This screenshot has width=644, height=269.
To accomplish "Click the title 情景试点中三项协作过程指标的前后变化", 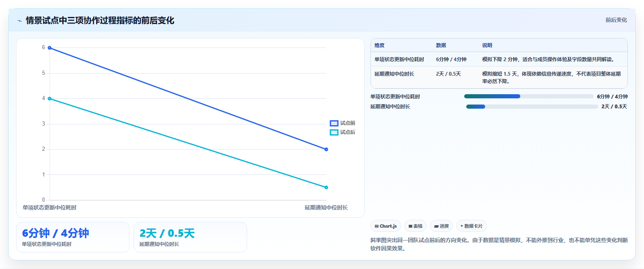I will pyautogui.click(x=100, y=21).
